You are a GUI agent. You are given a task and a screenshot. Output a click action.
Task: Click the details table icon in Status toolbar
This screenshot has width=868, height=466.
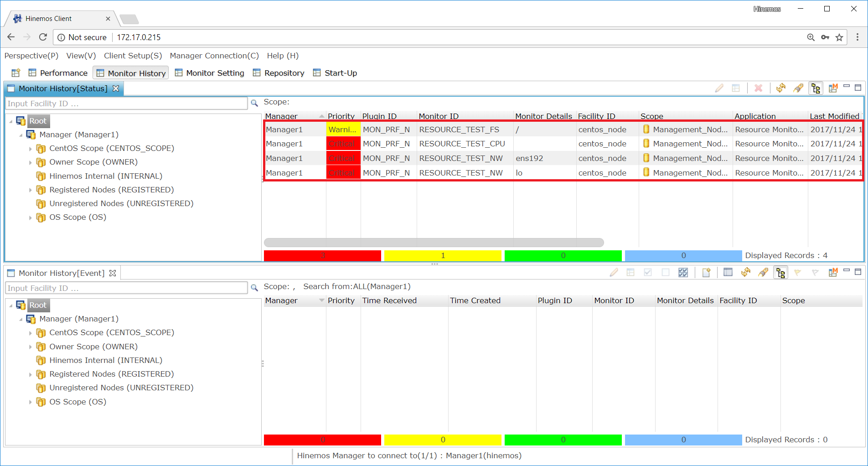point(736,88)
